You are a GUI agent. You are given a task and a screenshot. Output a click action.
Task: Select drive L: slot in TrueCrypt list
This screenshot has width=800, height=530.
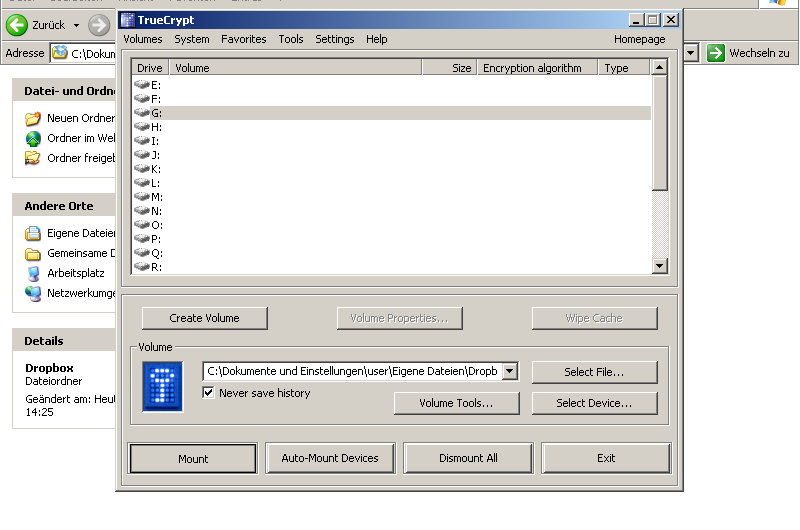392,183
